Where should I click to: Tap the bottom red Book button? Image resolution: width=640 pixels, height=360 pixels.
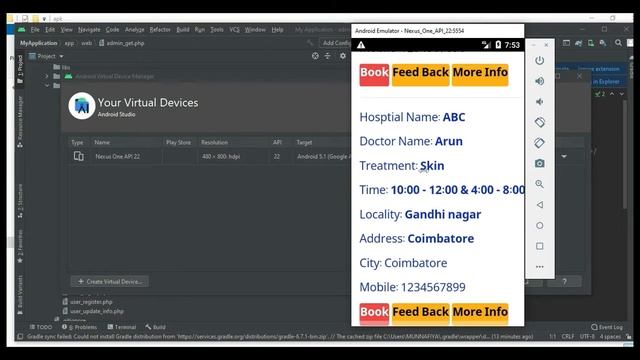click(374, 313)
